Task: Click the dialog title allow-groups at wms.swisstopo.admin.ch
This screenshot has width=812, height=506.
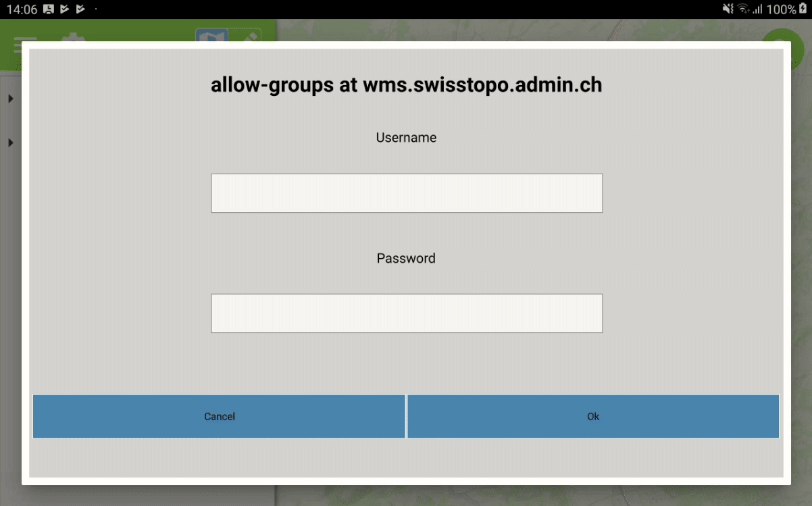Action: point(406,85)
